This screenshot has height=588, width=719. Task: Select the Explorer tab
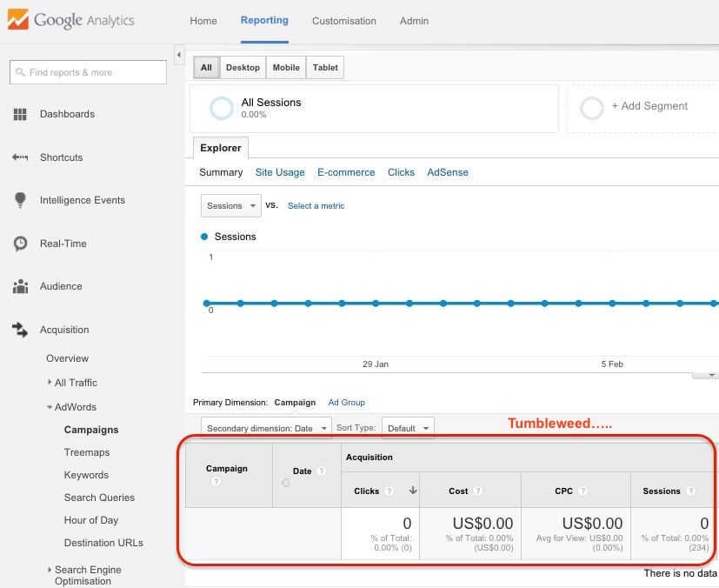[221, 148]
